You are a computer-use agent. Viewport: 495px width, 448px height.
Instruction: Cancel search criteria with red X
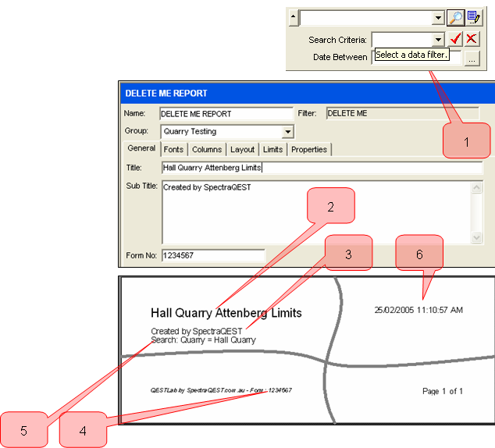(x=472, y=39)
